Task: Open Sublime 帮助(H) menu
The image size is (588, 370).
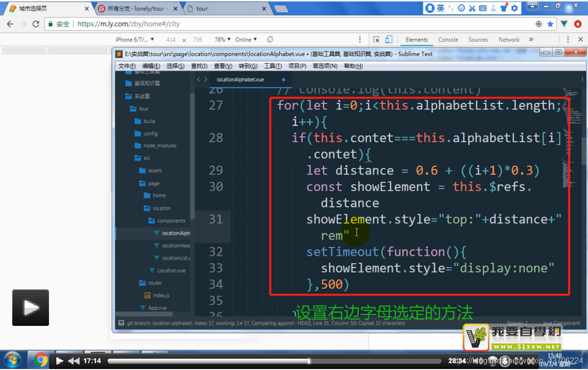Action: click(x=353, y=66)
